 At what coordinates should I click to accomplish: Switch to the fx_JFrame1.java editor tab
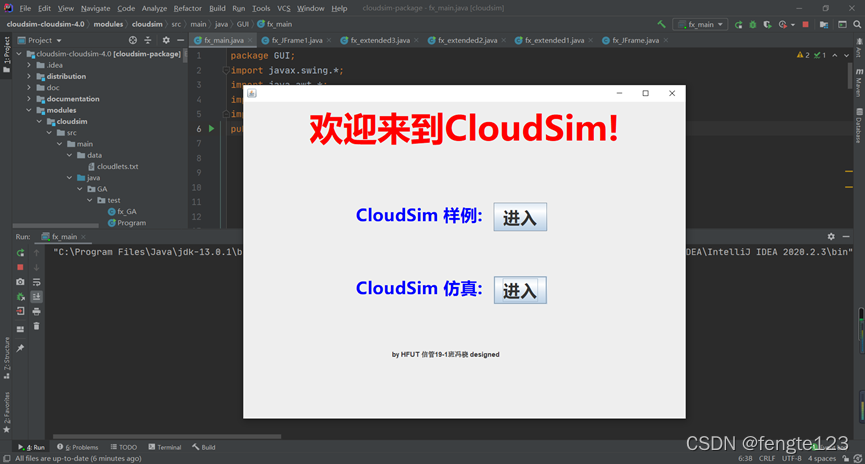296,40
